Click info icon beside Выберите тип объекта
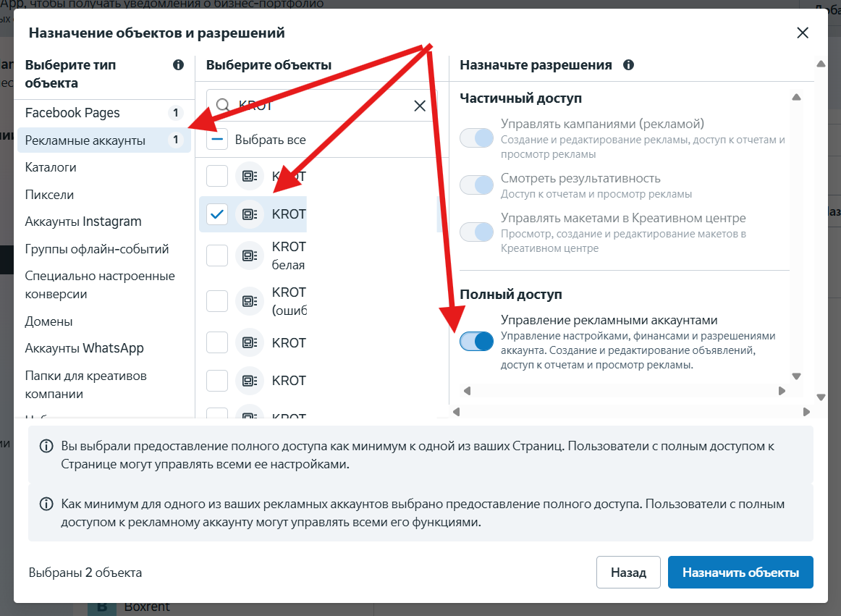Viewport: 841px width, 616px height. pyautogui.click(x=179, y=65)
